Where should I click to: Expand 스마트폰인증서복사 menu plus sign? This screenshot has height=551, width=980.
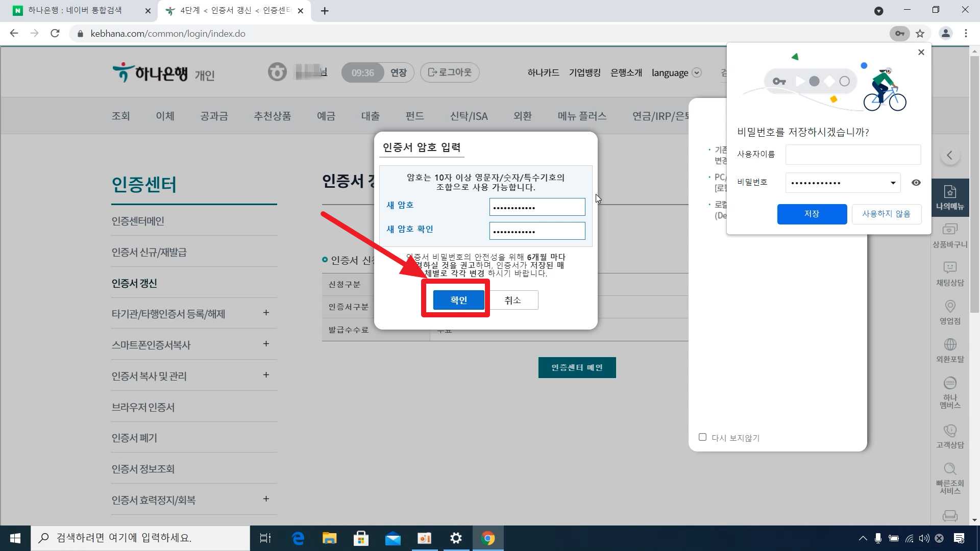coord(266,344)
